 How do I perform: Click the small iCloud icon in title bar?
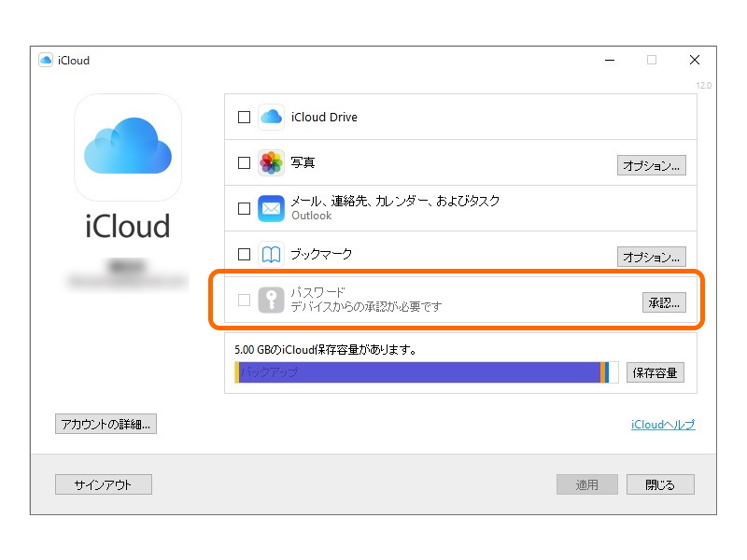(45, 60)
